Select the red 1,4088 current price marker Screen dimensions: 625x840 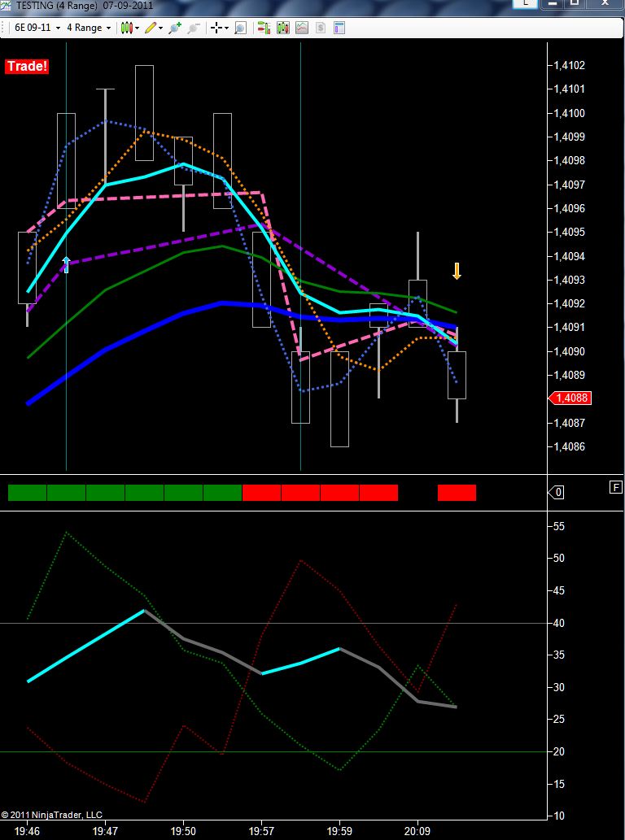point(569,398)
